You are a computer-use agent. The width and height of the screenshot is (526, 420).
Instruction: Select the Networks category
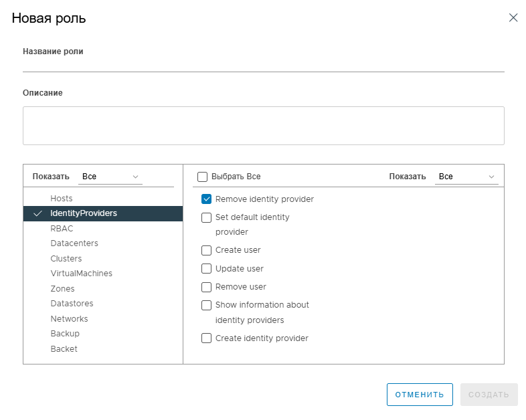pos(103,319)
